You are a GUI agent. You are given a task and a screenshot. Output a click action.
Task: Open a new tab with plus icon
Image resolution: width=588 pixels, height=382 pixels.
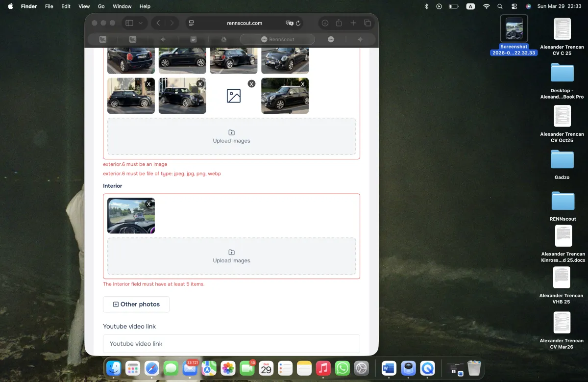tap(353, 23)
